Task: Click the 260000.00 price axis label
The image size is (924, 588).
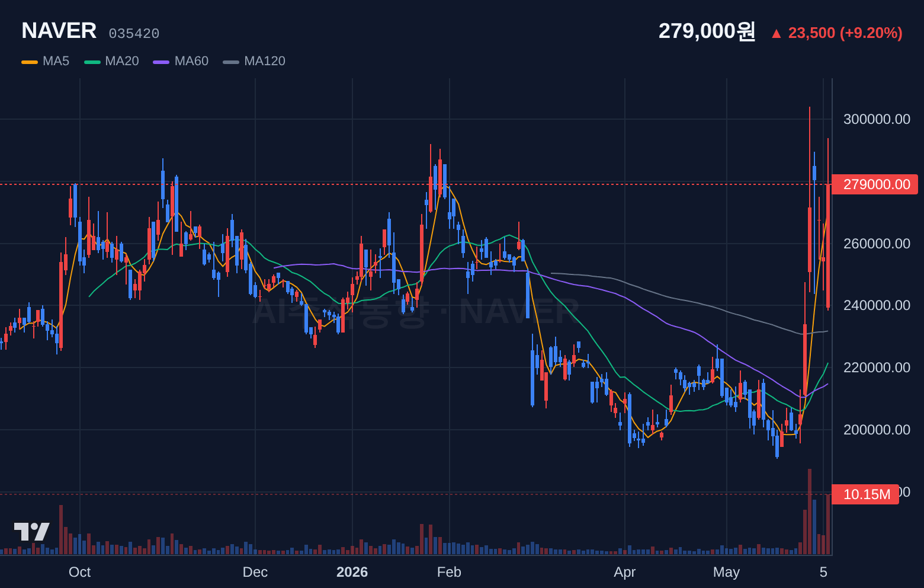Action: 877,244
